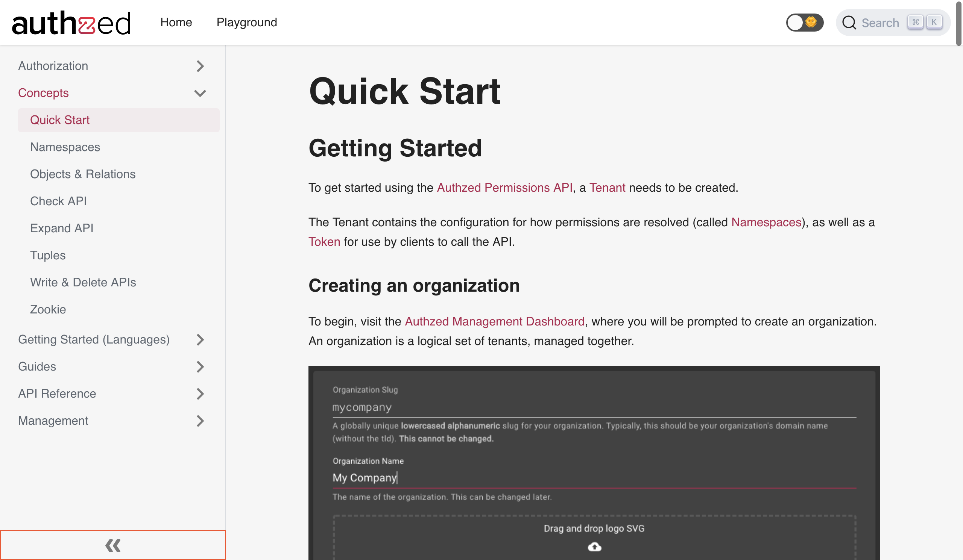
Task: Click the Search box
Action: (x=892, y=23)
